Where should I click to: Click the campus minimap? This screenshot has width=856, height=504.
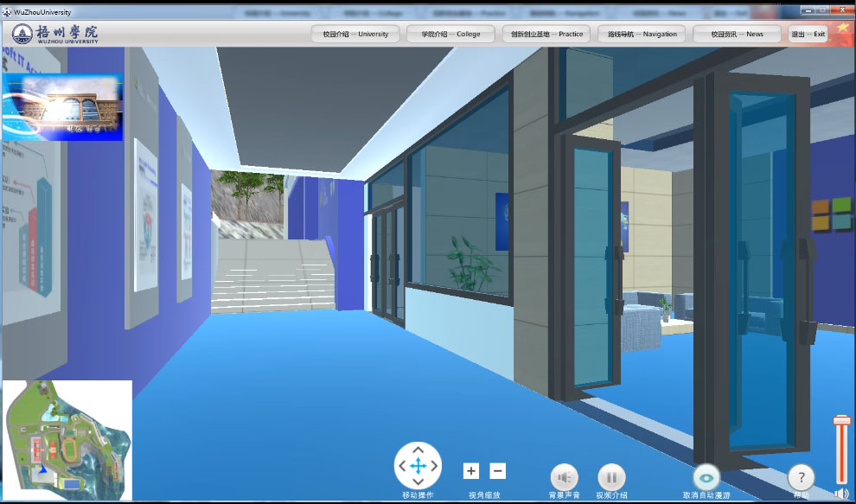click(67, 439)
